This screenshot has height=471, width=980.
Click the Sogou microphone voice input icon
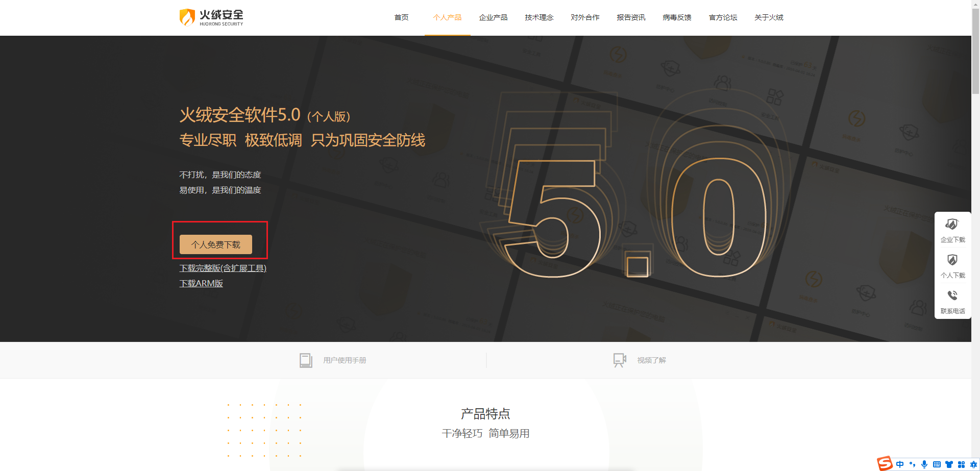coord(924,464)
